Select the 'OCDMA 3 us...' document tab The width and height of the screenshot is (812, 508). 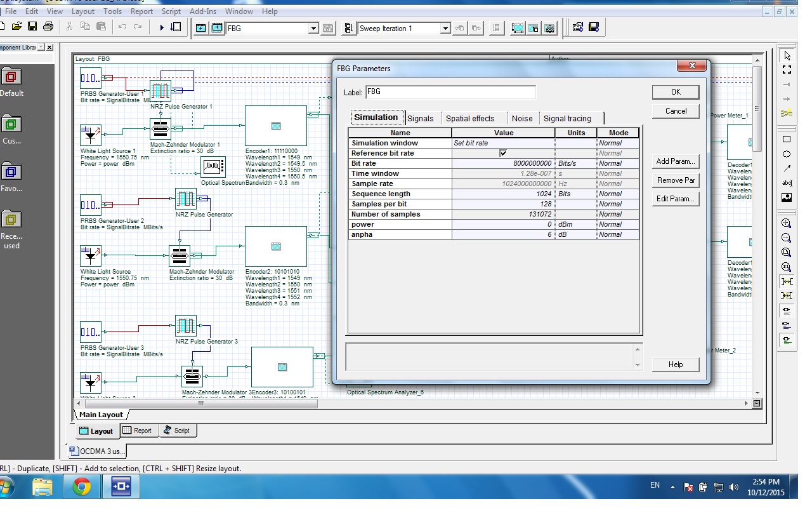tap(98, 451)
